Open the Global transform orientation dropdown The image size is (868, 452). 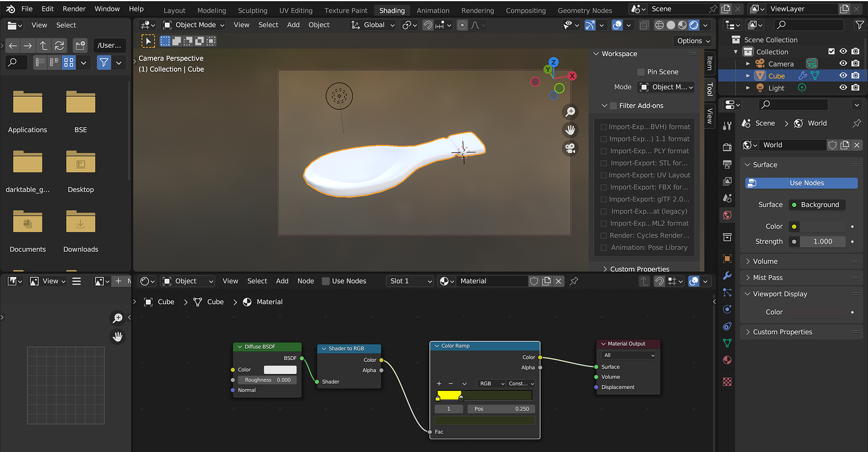click(x=374, y=25)
